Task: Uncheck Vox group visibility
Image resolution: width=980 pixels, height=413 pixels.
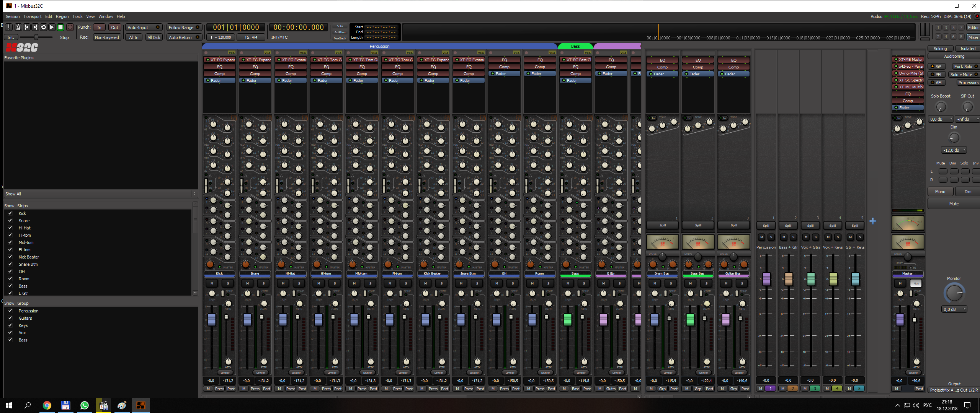Action: [x=10, y=333]
